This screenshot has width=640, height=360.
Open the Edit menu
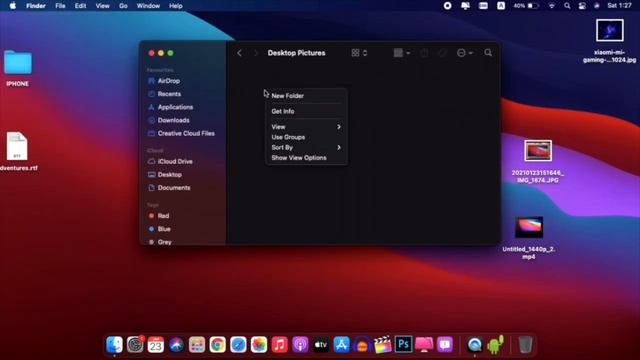80,6
